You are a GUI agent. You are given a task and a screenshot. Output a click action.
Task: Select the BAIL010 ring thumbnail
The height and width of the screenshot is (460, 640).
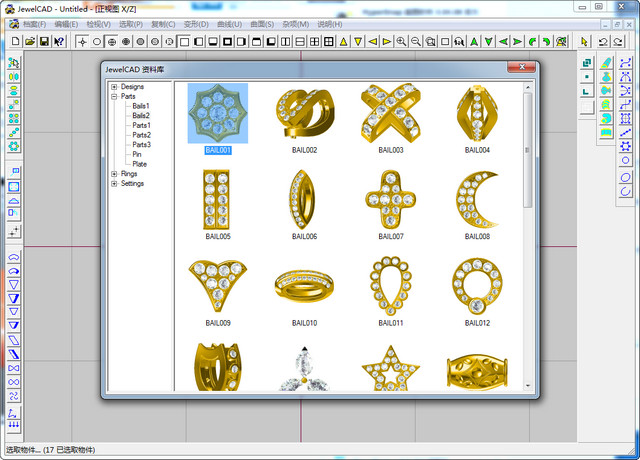304,286
